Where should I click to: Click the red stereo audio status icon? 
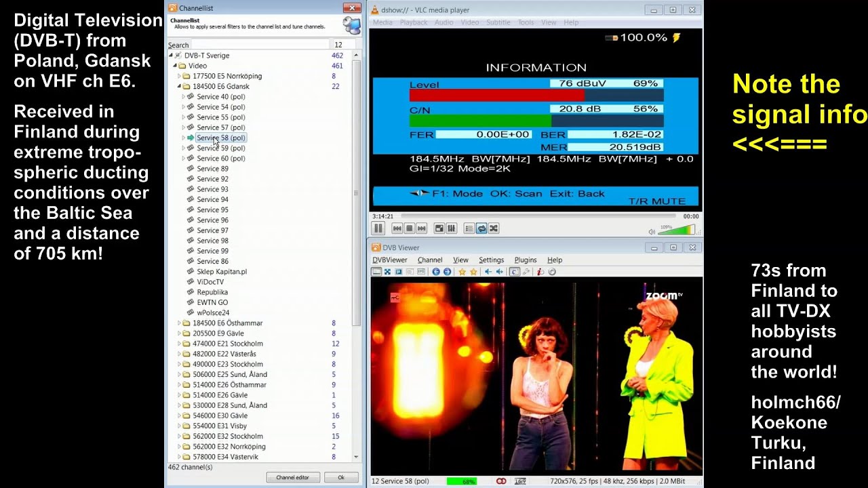(501, 481)
